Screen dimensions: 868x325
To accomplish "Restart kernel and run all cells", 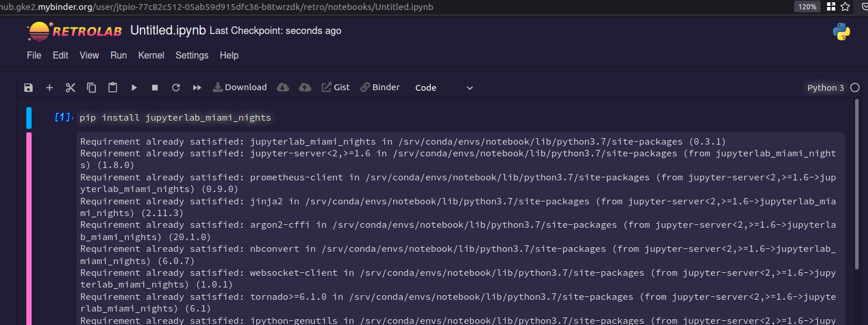I will (197, 87).
